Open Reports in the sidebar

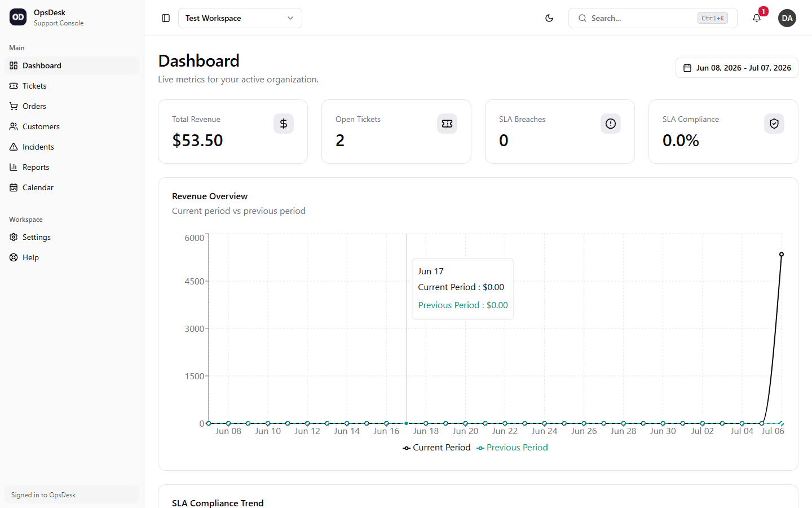[x=72, y=167]
